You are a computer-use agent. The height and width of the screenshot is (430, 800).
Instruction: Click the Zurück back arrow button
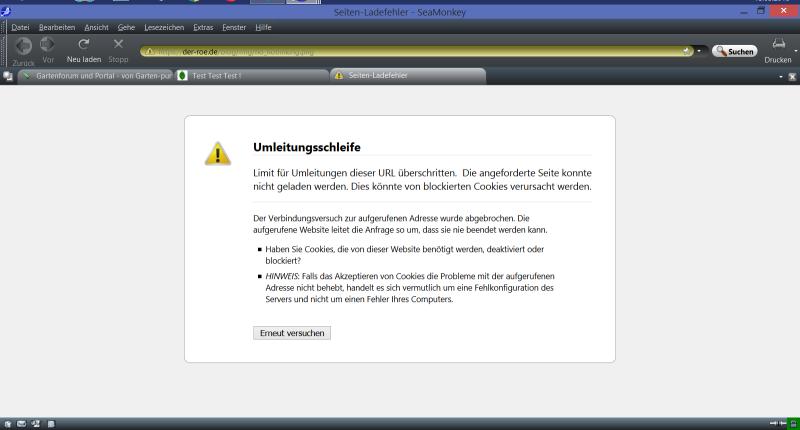point(23,46)
